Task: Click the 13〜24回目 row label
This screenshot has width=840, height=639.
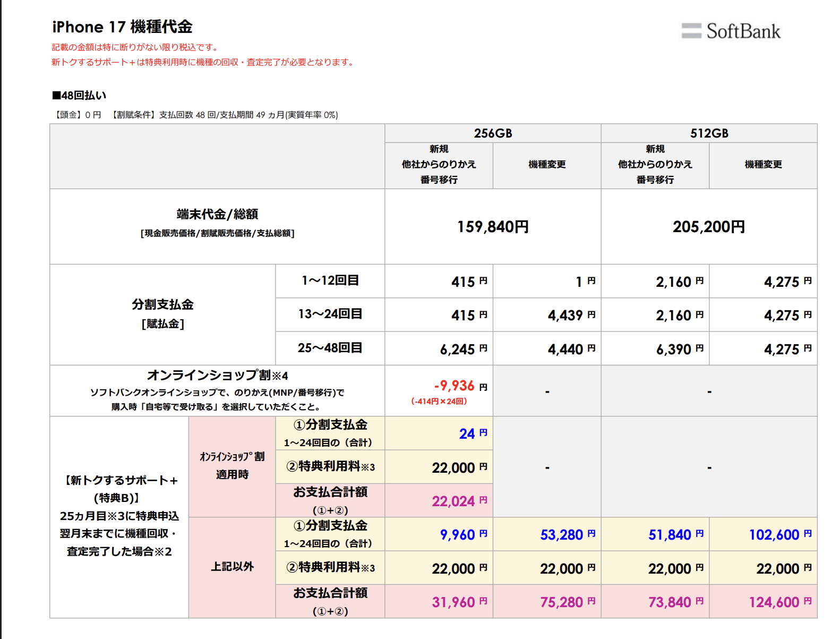Action: pos(330,314)
